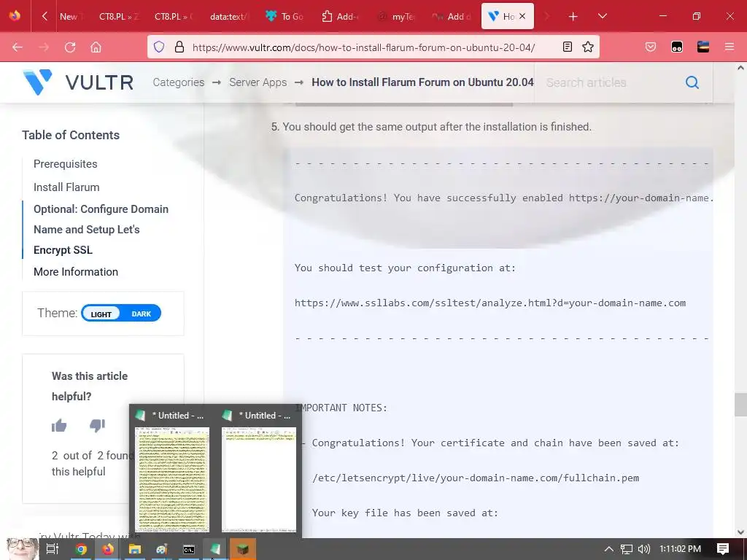
Task: Switch to the data:text tab
Action: (229, 17)
